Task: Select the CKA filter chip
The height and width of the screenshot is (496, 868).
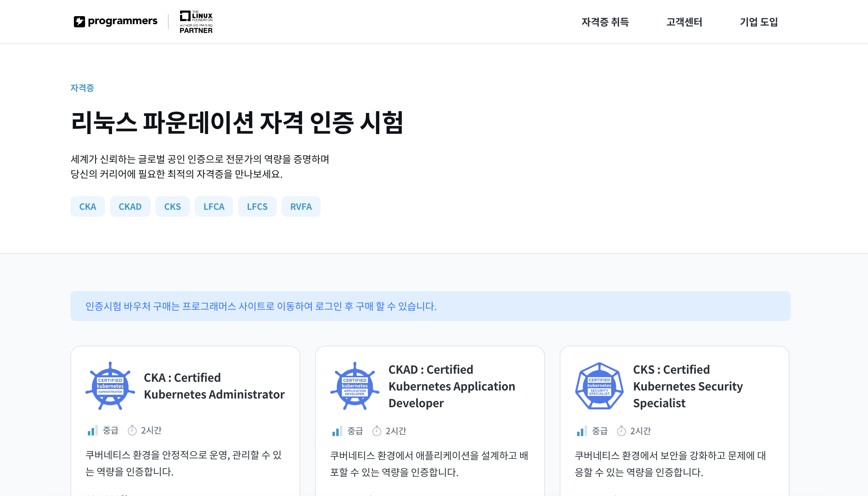Action: 88,206
